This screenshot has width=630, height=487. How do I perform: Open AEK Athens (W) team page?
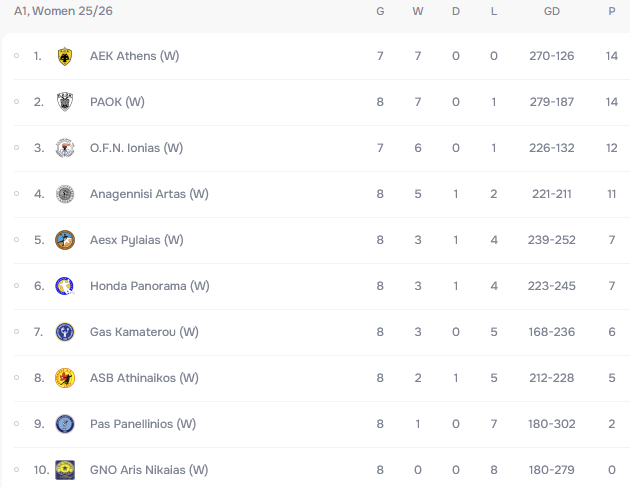[135, 56]
